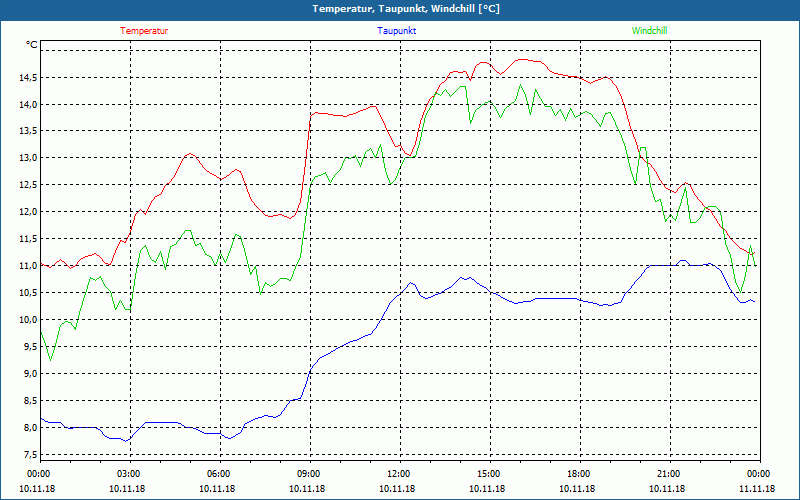Click the 11,0 y-axis value

pos(29,266)
